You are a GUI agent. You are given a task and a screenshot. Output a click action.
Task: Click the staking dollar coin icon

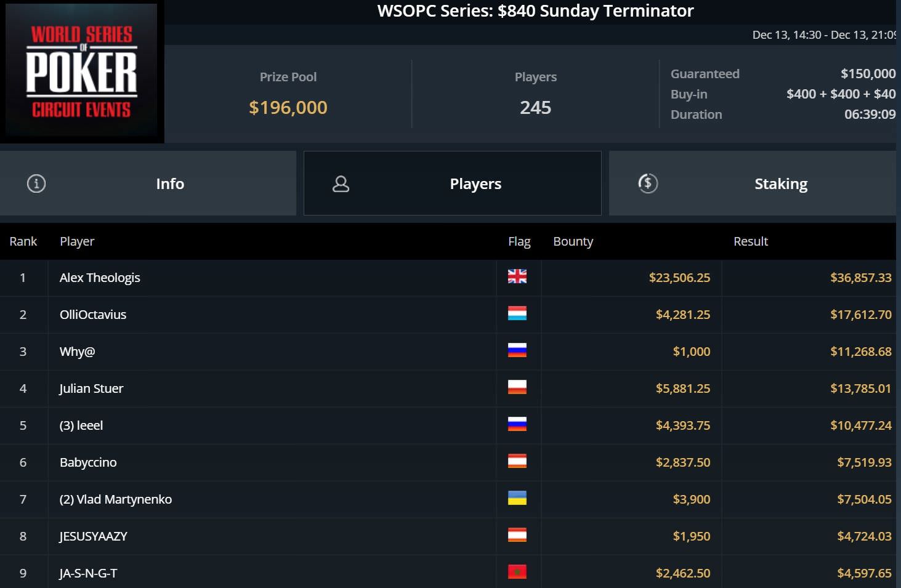[x=648, y=183]
